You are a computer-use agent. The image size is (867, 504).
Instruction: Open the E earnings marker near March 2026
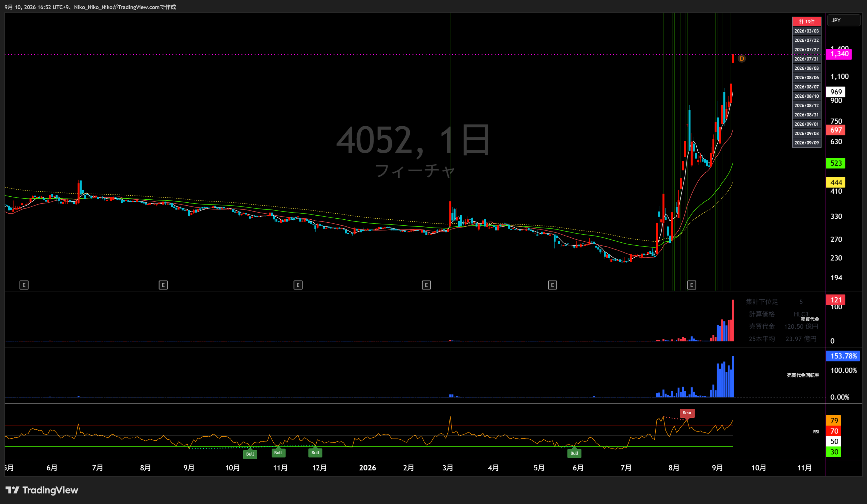point(426,285)
